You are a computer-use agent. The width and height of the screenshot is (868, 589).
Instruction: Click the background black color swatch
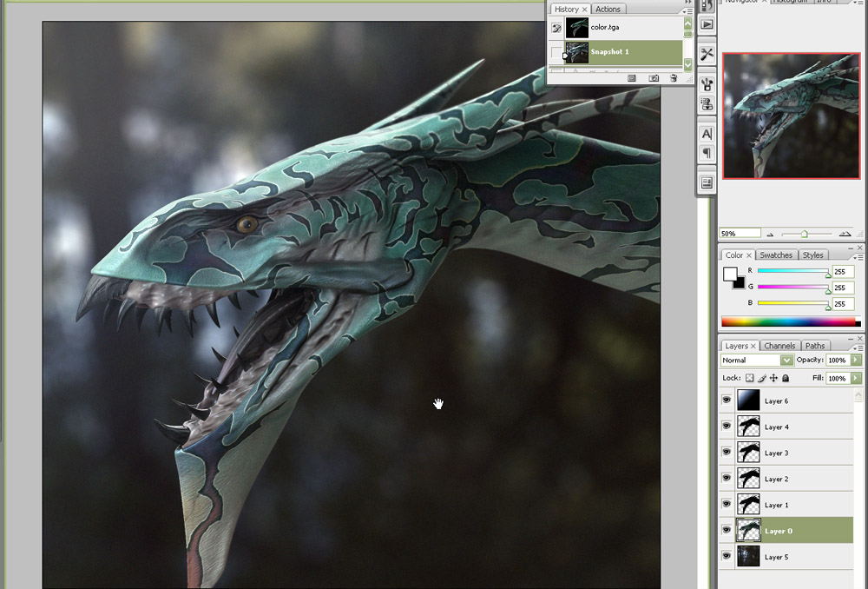coord(740,284)
